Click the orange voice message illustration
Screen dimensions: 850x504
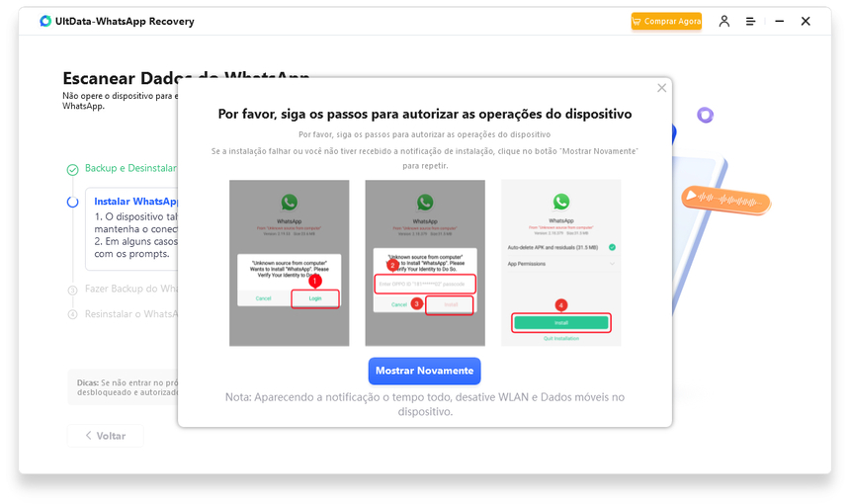(x=725, y=200)
